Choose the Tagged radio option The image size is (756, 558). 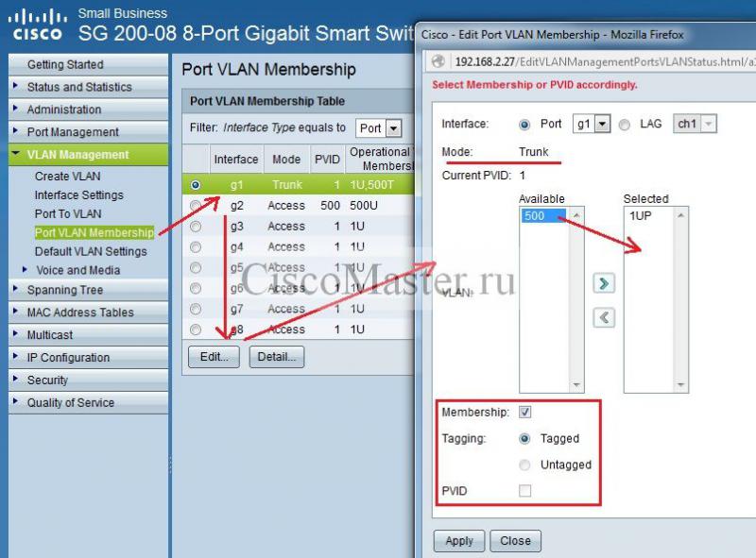(x=524, y=438)
